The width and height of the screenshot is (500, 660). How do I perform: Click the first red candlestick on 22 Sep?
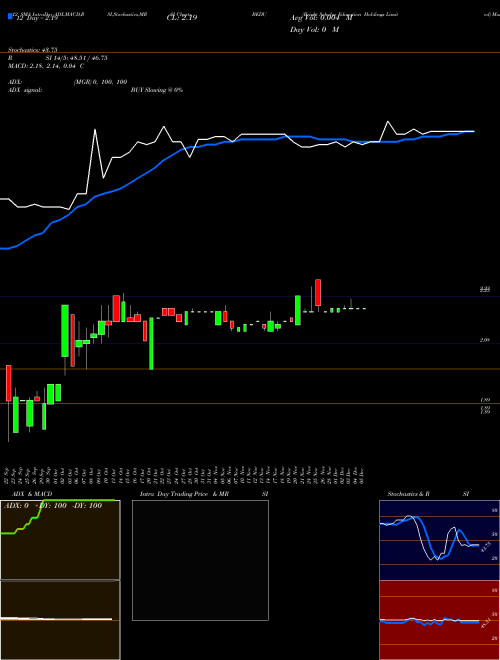coord(8,383)
